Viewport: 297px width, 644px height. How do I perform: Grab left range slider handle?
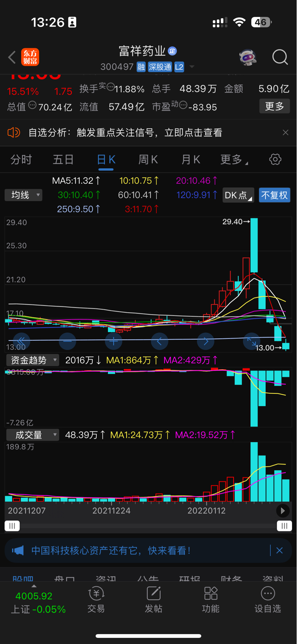(x=12, y=526)
